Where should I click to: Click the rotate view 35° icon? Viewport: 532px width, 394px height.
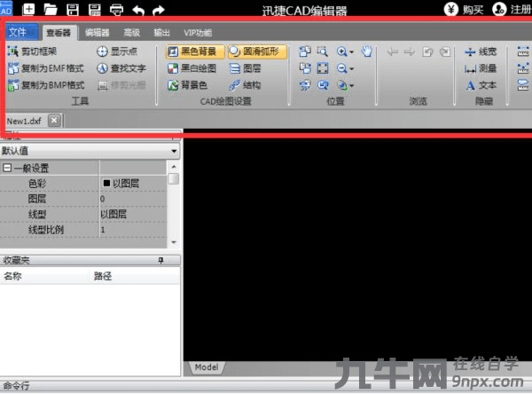point(305,85)
